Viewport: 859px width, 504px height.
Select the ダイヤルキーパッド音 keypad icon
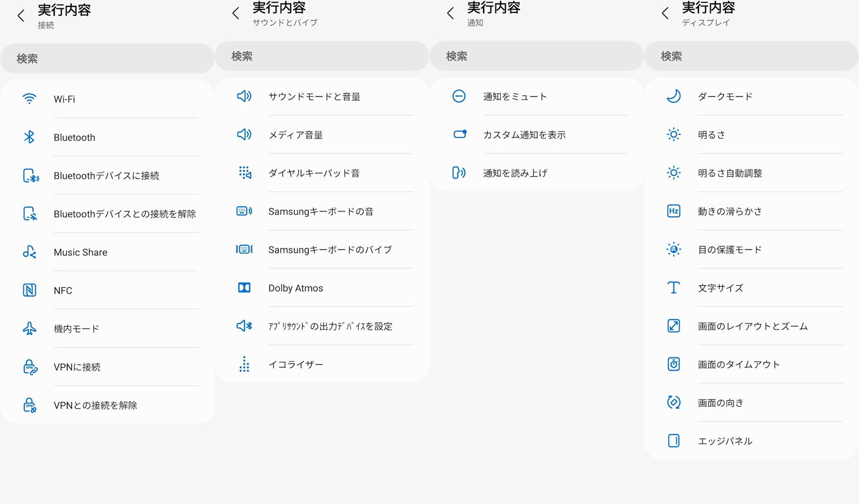tap(245, 173)
